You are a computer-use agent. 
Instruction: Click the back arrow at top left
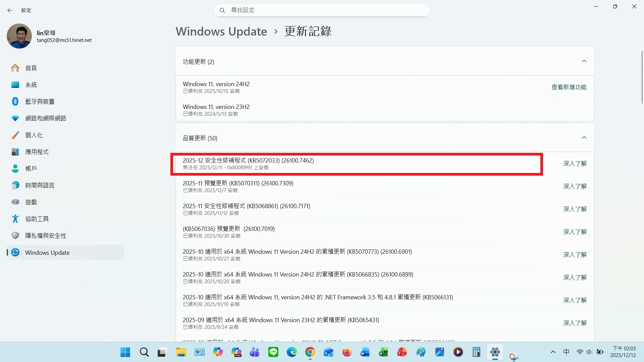click(10, 10)
